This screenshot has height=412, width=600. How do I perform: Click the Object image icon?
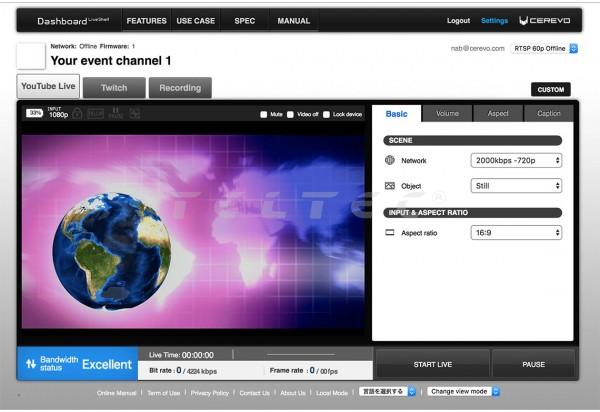(x=390, y=186)
